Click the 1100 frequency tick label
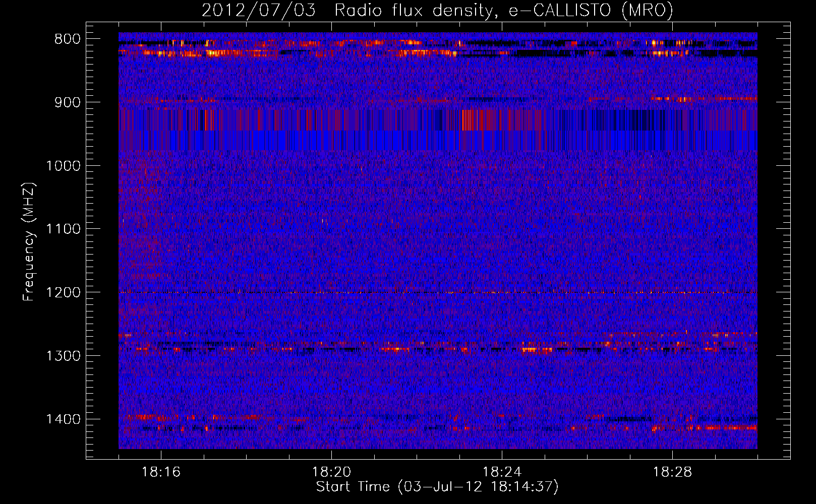The height and width of the screenshot is (504, 816). click(64, 229)
